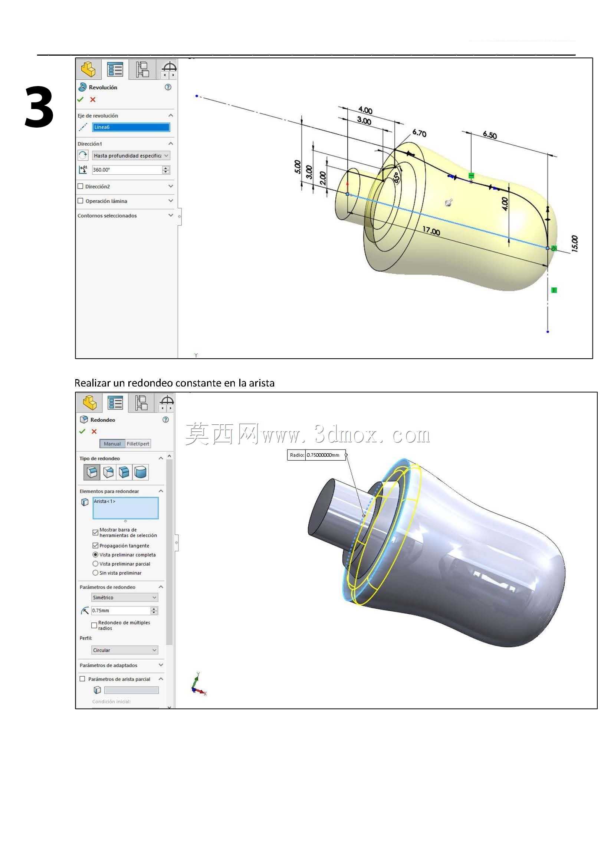Open the Simétrico dropdown

(x=125, y=598)
